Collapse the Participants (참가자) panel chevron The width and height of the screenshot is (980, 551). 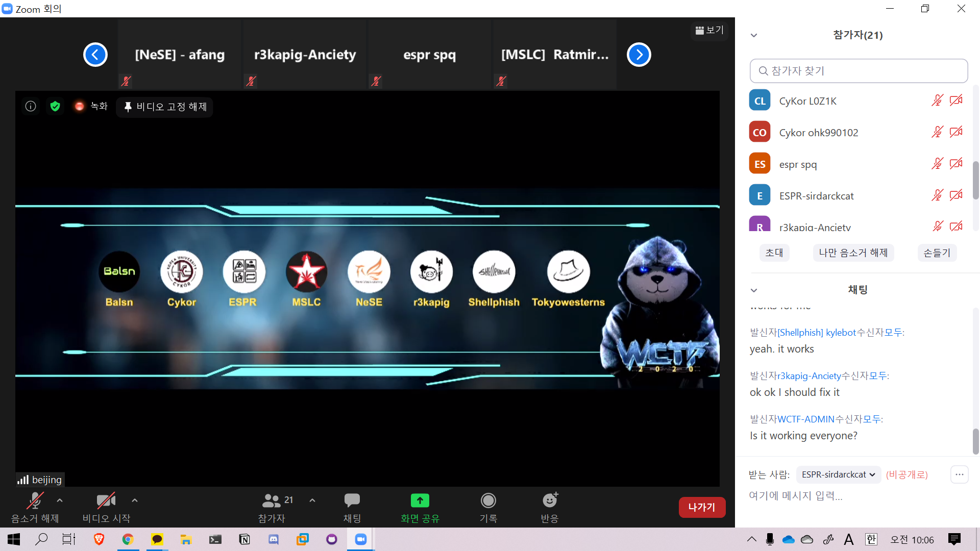point(754,35)
